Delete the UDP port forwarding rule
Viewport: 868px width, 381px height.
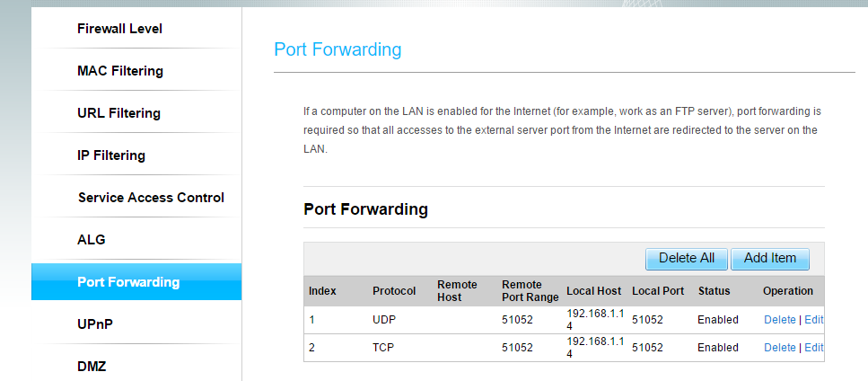[x=779, y=320]
